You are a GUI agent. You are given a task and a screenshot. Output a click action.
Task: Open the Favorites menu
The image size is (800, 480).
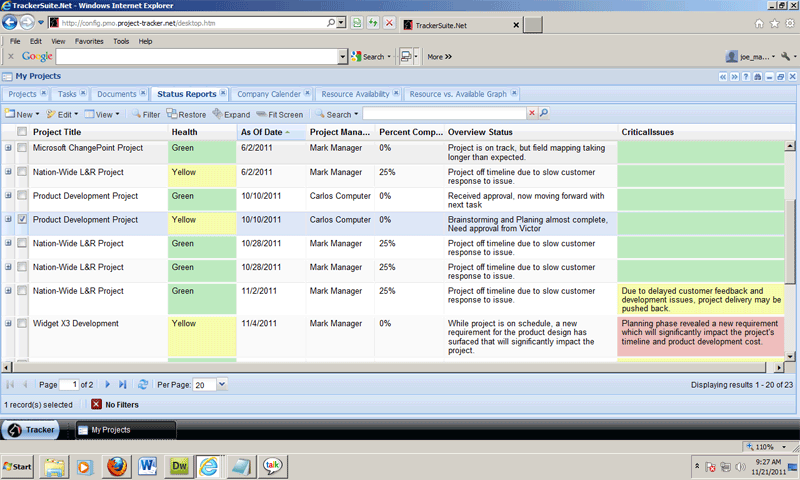point(89,41)
